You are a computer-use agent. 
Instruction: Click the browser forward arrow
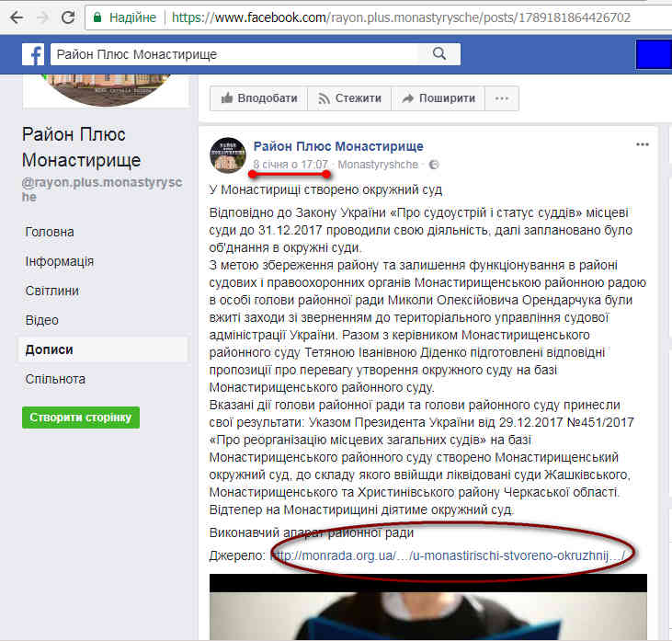[x=42, y=17]
